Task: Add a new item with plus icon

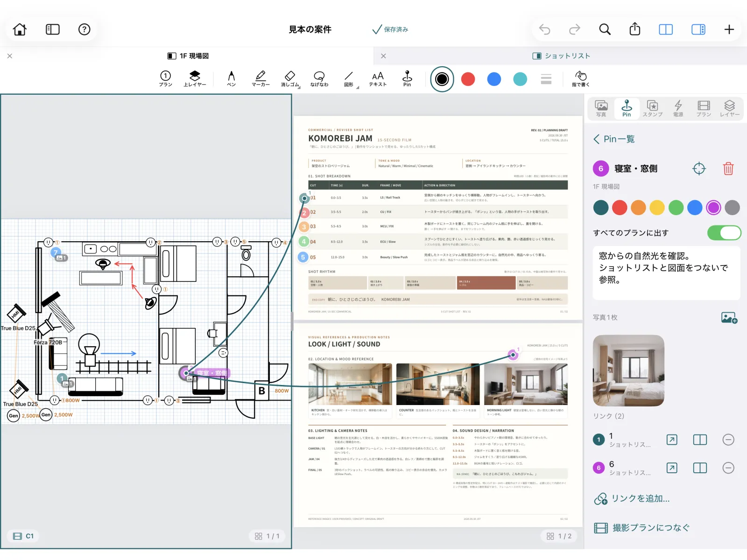Action: pos(729,29)
